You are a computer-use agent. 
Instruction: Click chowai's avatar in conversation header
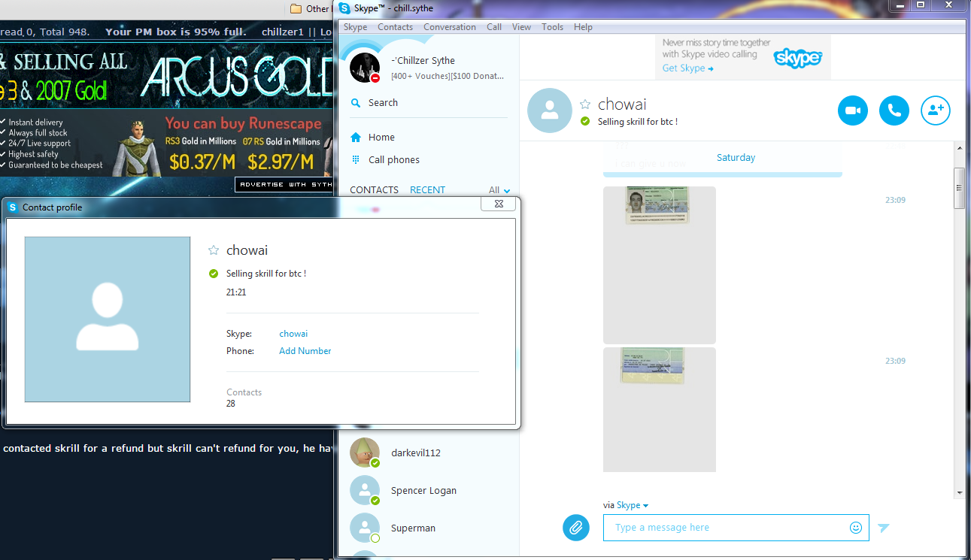[x=550, y=110]
